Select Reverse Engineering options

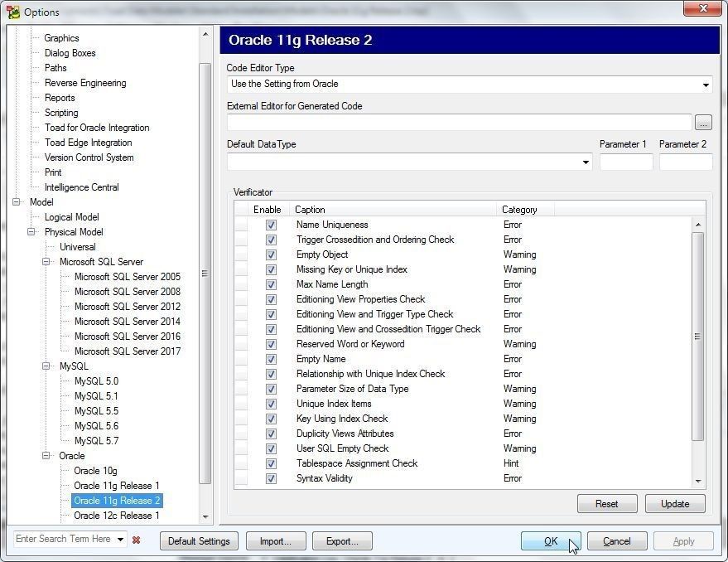85,83
